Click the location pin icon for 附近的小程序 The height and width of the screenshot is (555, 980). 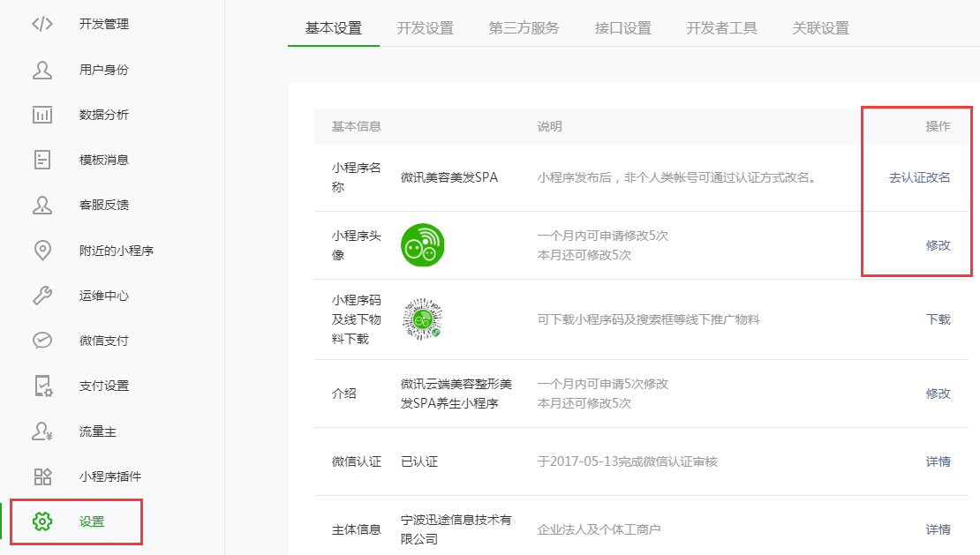[42, 250]
